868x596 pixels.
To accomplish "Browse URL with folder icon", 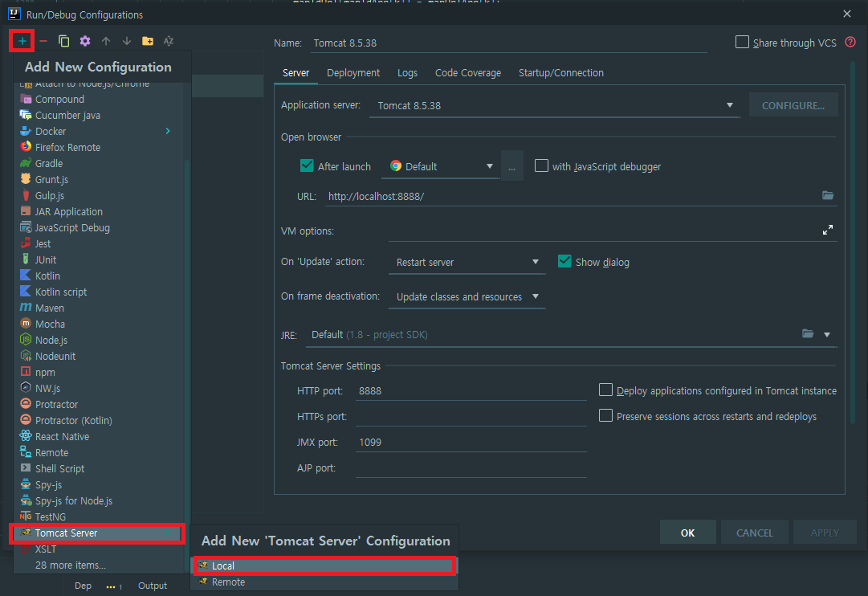I will point(828,195).
